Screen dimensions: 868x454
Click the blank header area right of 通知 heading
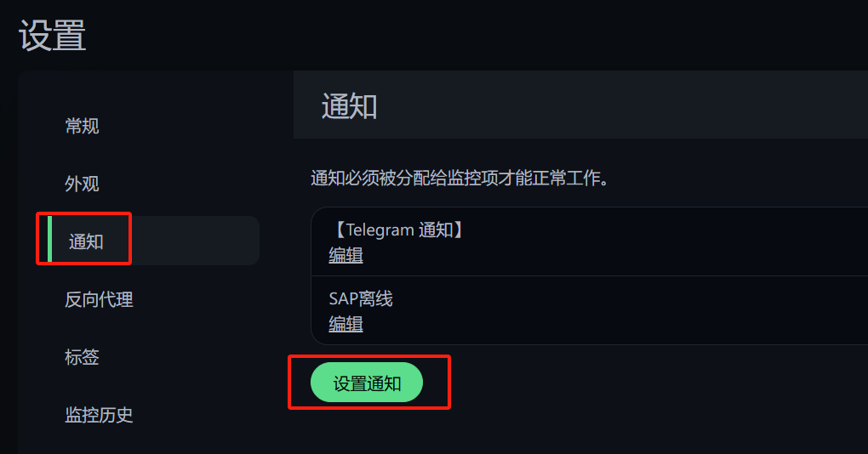pyautogui.click(x=621, y=105)
